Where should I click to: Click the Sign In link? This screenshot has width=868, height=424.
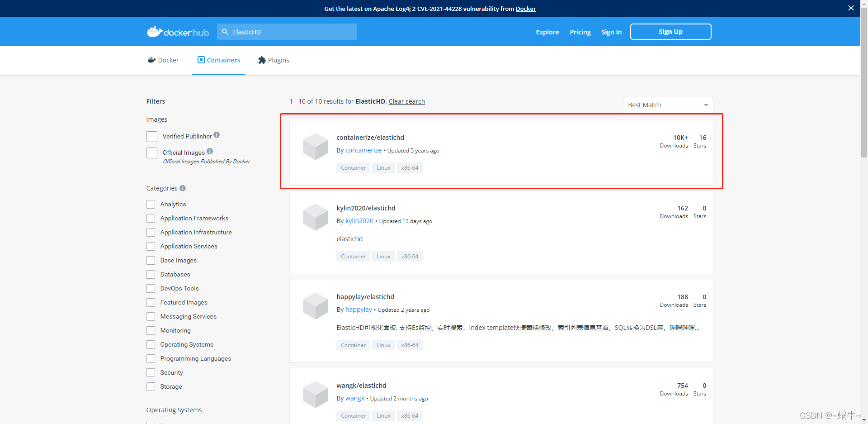click(611, 32)
